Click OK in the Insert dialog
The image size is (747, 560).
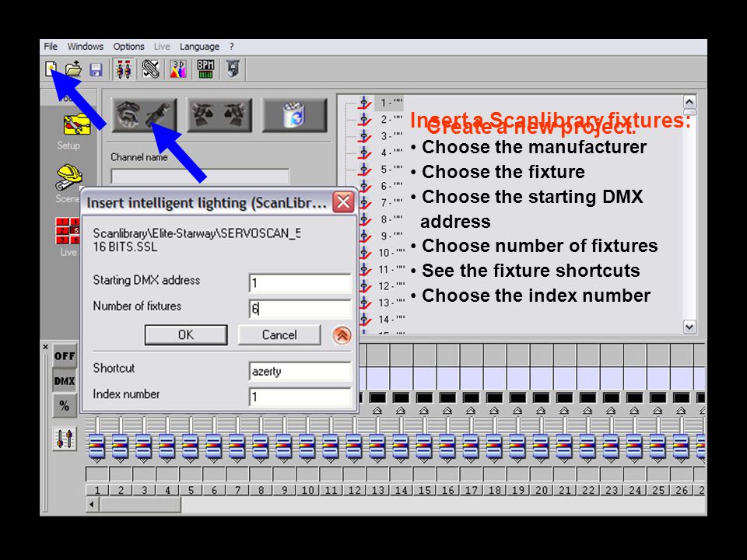pyautogui.click(x=186, y=334)
